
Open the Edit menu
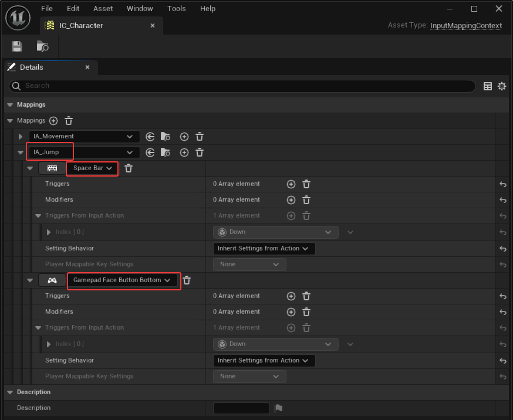73,8
